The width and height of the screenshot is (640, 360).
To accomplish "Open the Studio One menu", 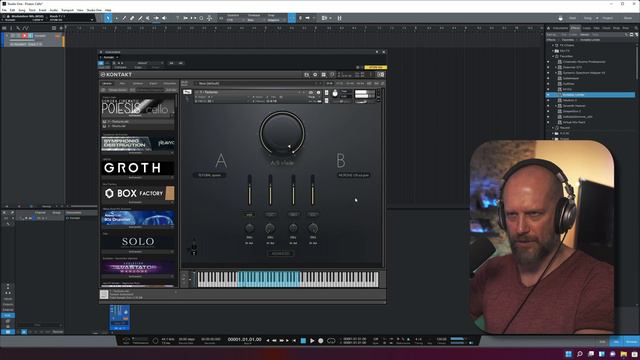I will pyautogui.click(x=94, y=10).
